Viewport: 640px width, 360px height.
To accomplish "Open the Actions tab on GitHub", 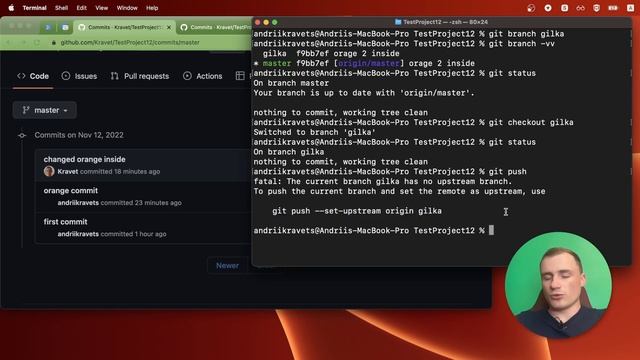I will [x=203, y=76].
